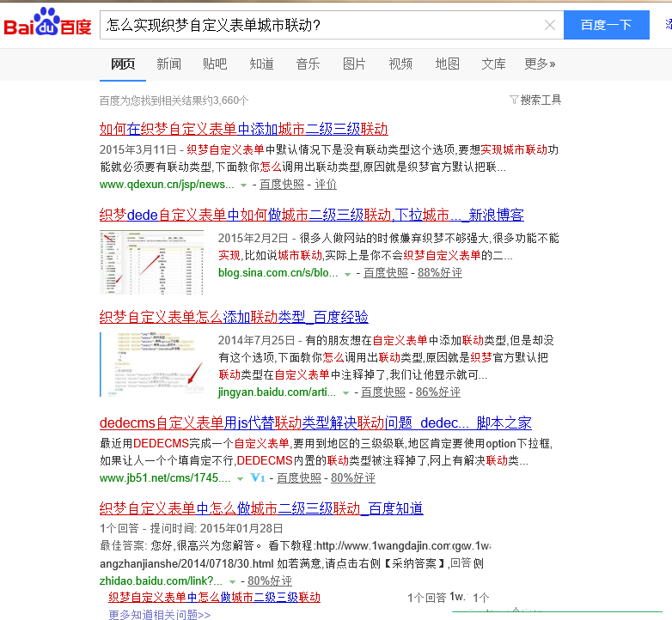The height and width of the screenshot is (620, 672).
Task: Open result 织梦自定义表单中怎么做城市二级三级联动_百度知道
Action: (x=261, y=508)
